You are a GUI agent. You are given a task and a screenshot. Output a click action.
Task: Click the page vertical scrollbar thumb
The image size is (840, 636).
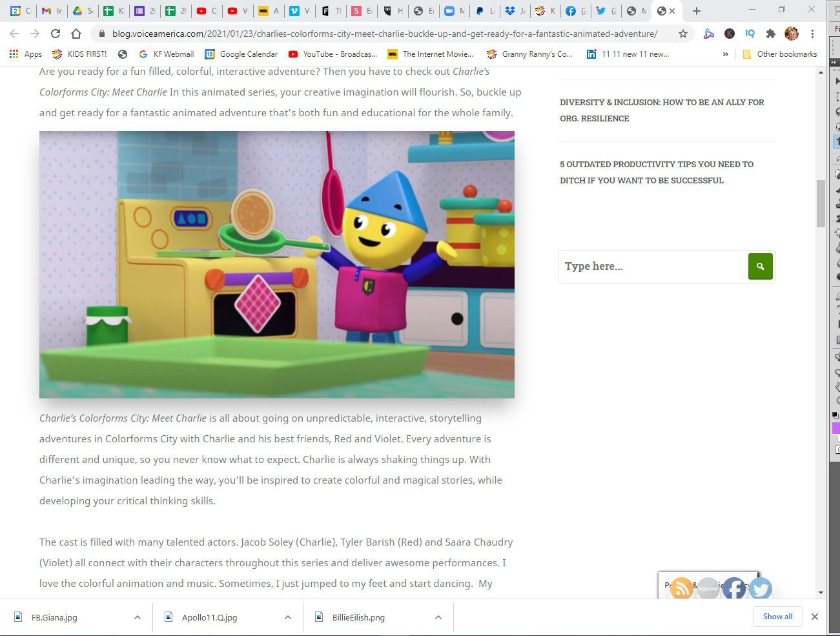(821, 203)
